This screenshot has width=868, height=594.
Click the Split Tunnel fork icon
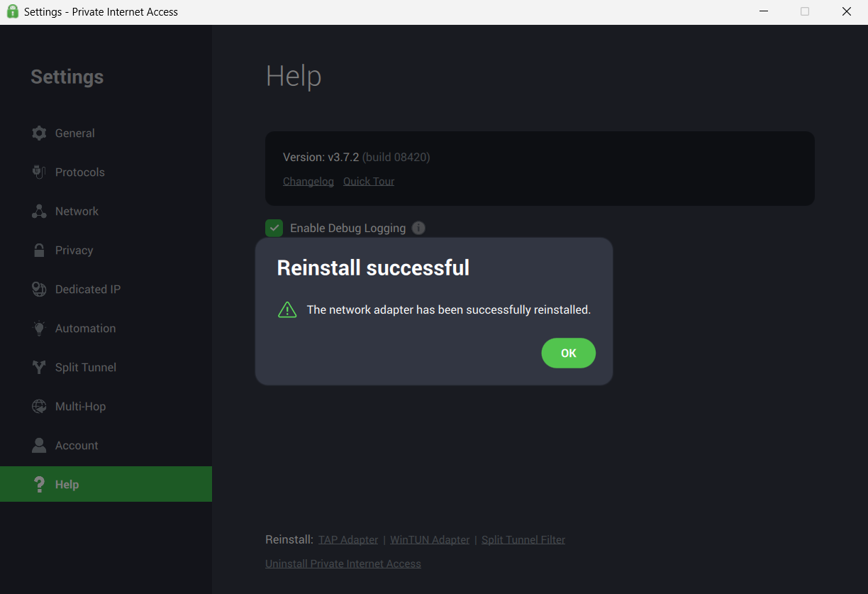39,368
